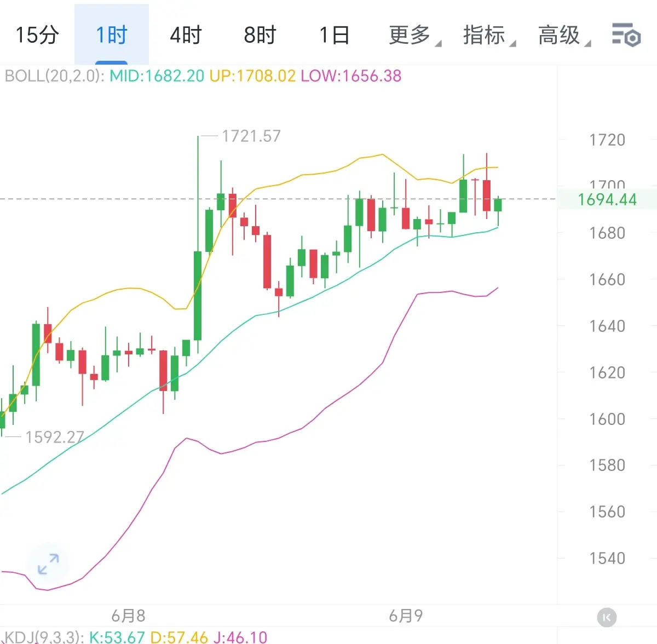This screenshot has width=657, height=644.
Task: Click the 1580 price axis label
Action: 607,465
